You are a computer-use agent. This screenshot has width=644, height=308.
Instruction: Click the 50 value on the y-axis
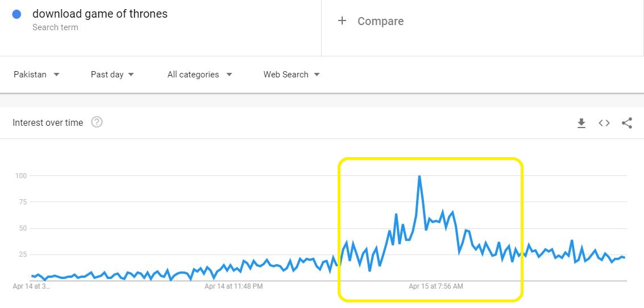coord(23,228)
